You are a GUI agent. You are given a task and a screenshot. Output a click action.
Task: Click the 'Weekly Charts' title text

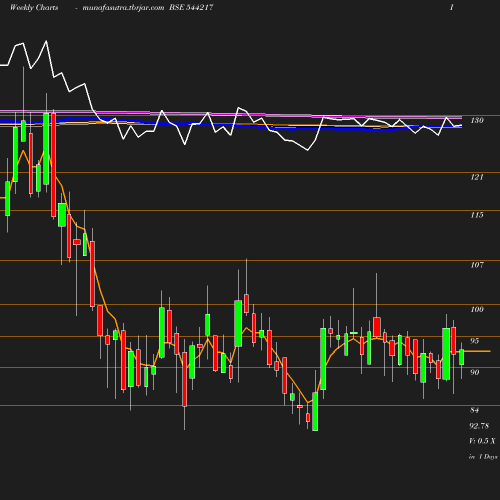click(34, 7)
